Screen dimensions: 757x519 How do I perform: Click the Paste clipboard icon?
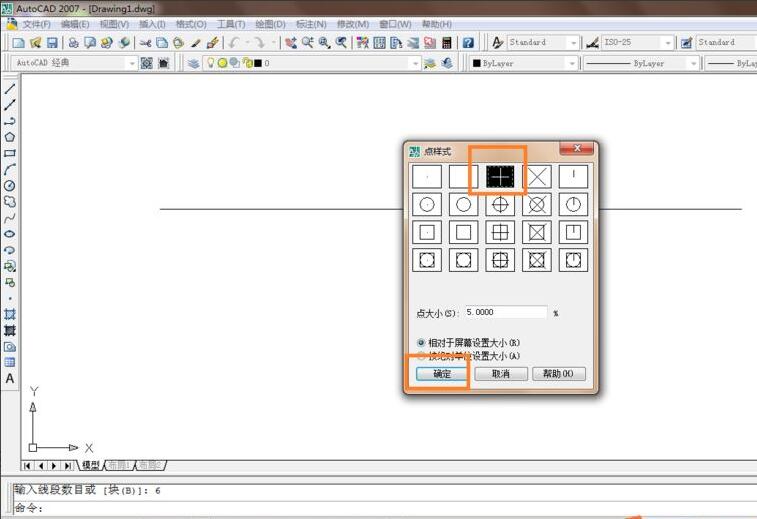[x=179, y=43]
